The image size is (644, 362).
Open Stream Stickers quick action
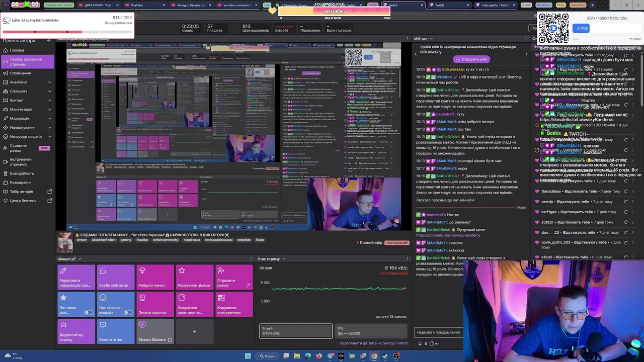point(155,332)
